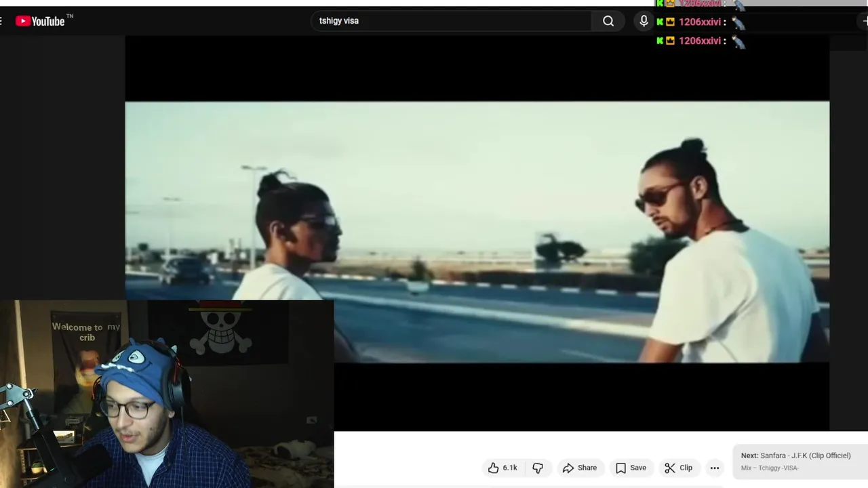Dislike the video using thumbs-down icon
Image resolution: width=868 pixels, height=488 pixels.
pos(538,468)
